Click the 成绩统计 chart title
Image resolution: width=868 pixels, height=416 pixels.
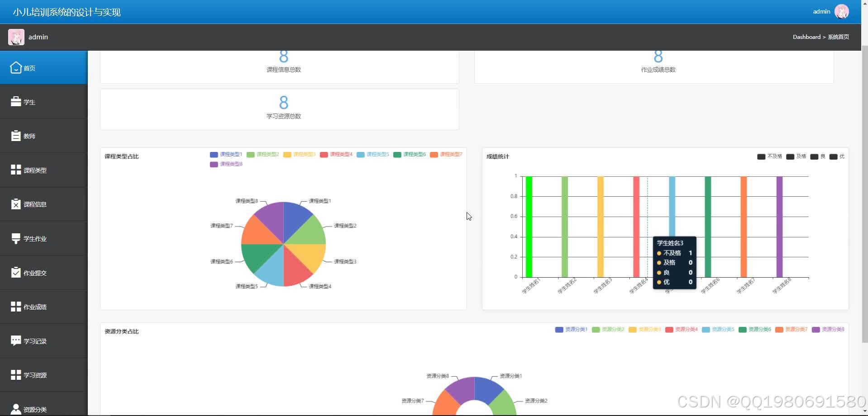498,156
